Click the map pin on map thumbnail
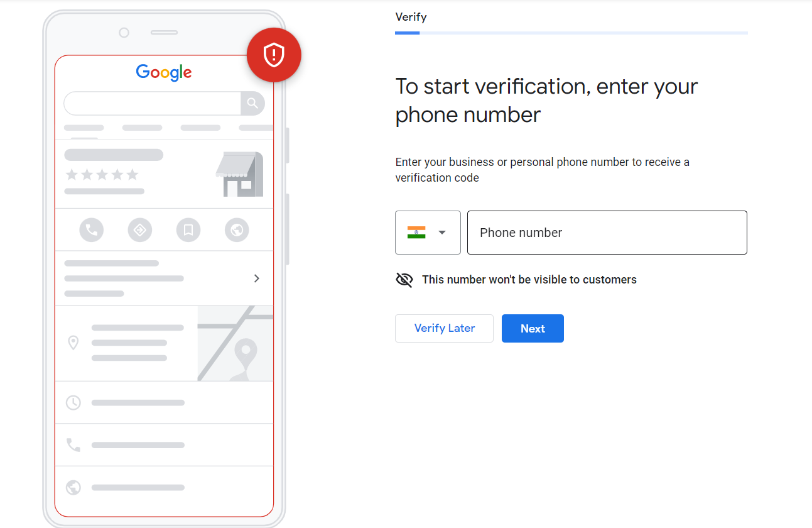 pyautogui.click(x=246, y=355)
